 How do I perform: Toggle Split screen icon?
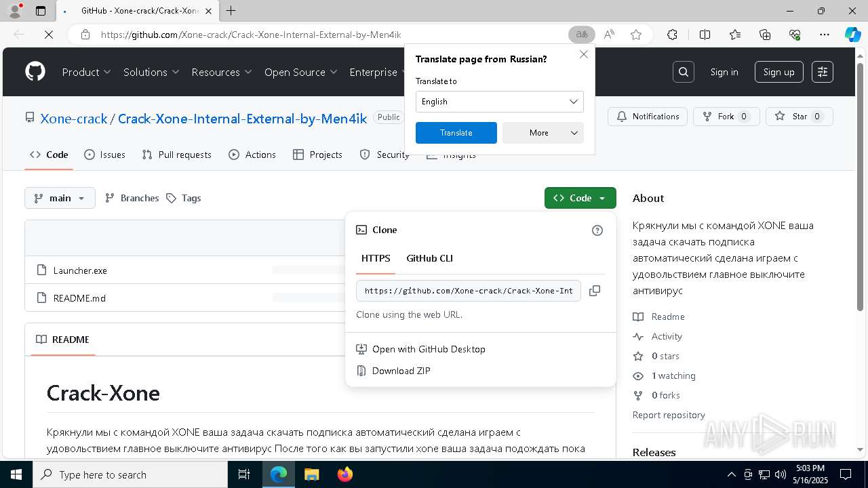tap(705, 35)
